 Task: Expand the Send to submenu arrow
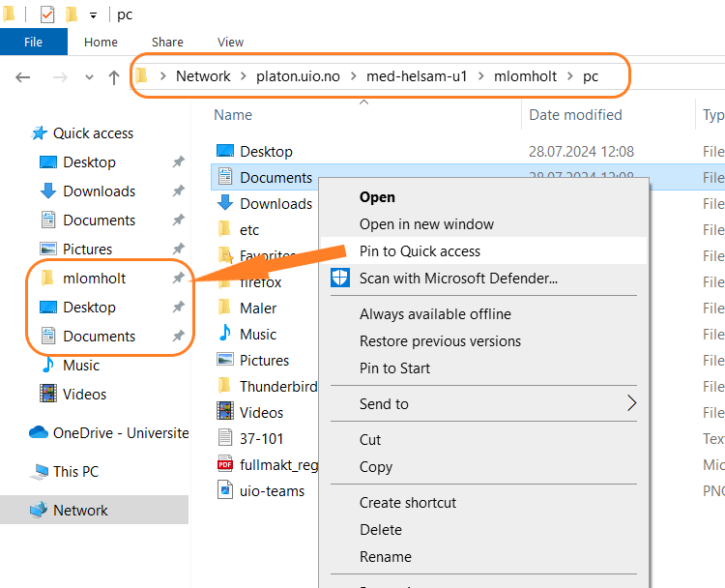pyautogui.click(x=631, y=403)
